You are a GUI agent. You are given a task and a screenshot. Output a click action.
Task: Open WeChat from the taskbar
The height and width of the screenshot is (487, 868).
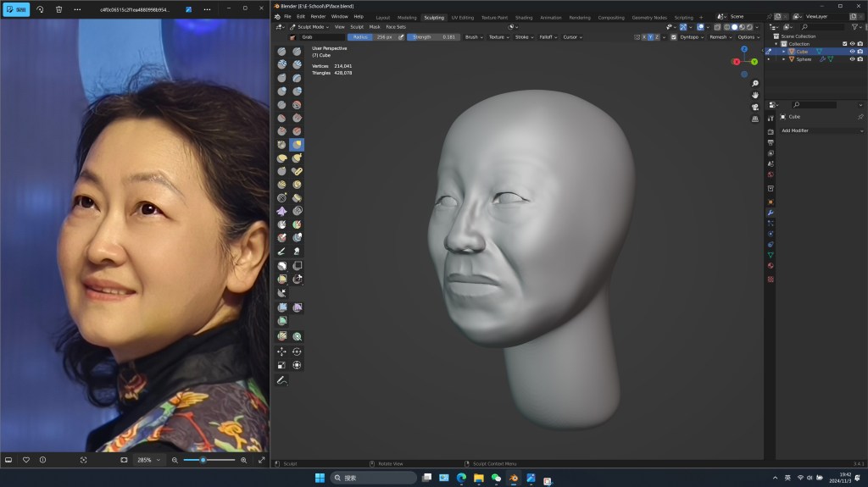pos(496,479)
